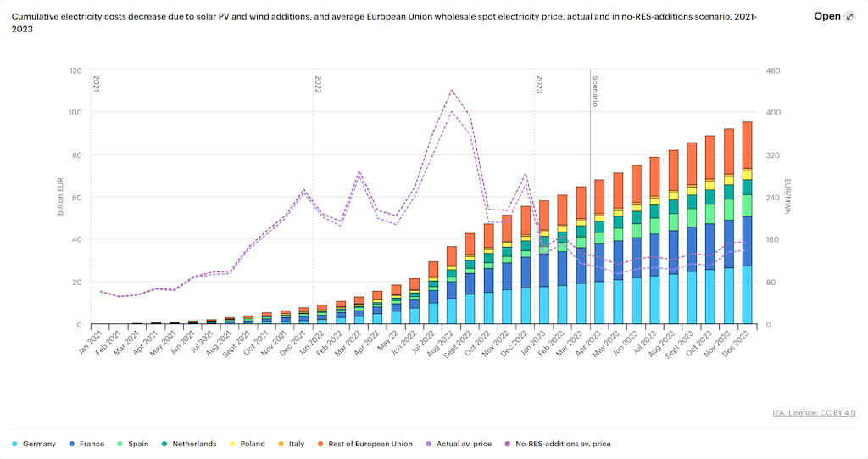Hide the Poland series via legend

coord(247,444)
